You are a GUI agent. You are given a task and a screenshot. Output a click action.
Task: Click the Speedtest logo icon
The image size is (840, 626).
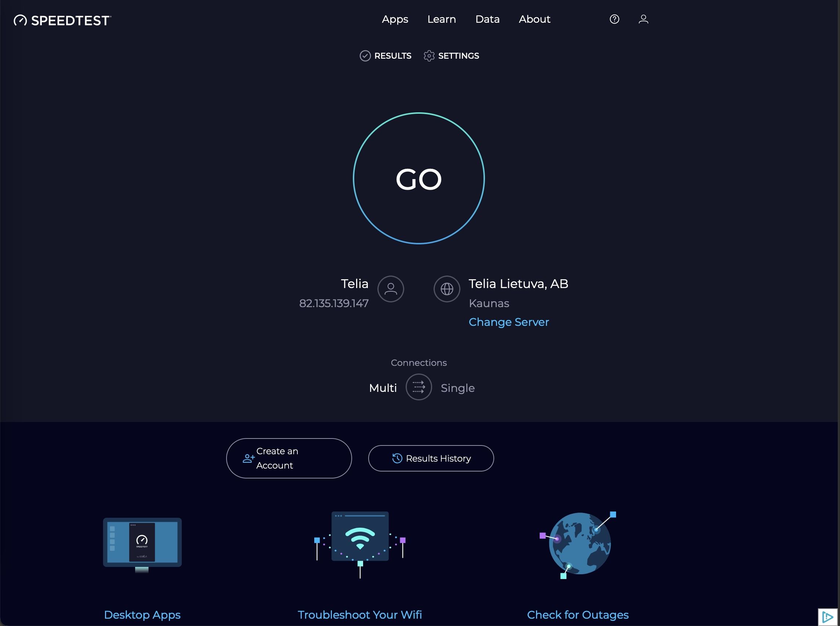point(20,20)
